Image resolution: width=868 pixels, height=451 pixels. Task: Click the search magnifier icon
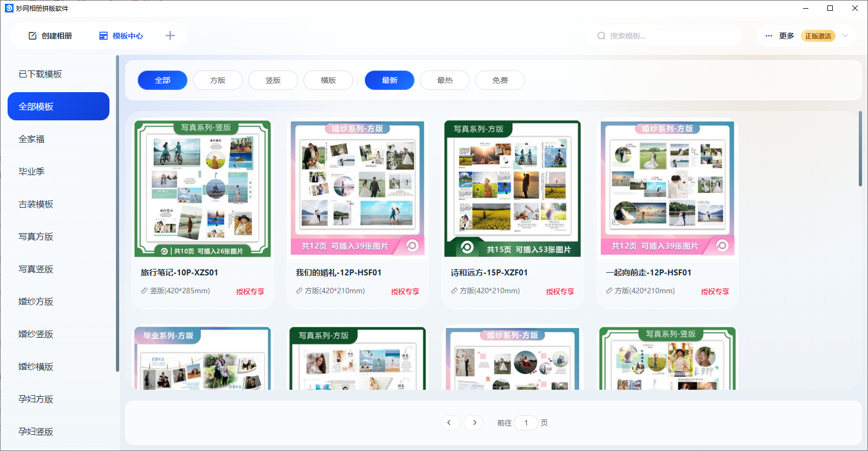tap(601, 36)
